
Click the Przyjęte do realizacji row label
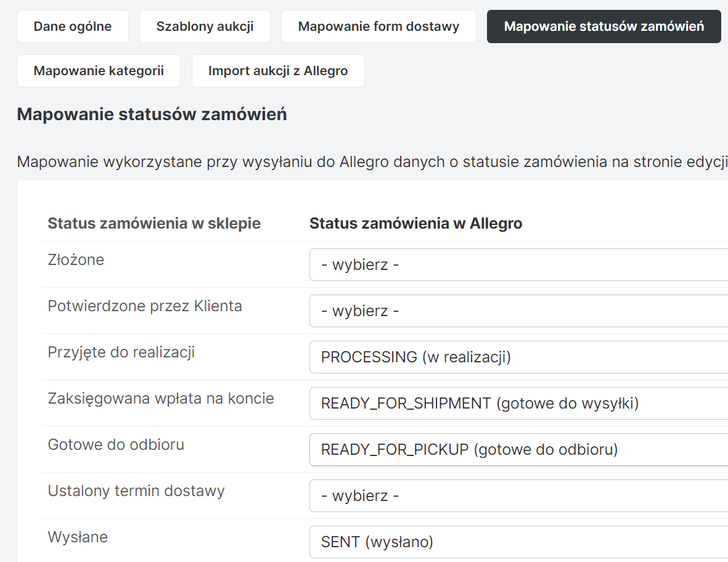tap(121, 352)
